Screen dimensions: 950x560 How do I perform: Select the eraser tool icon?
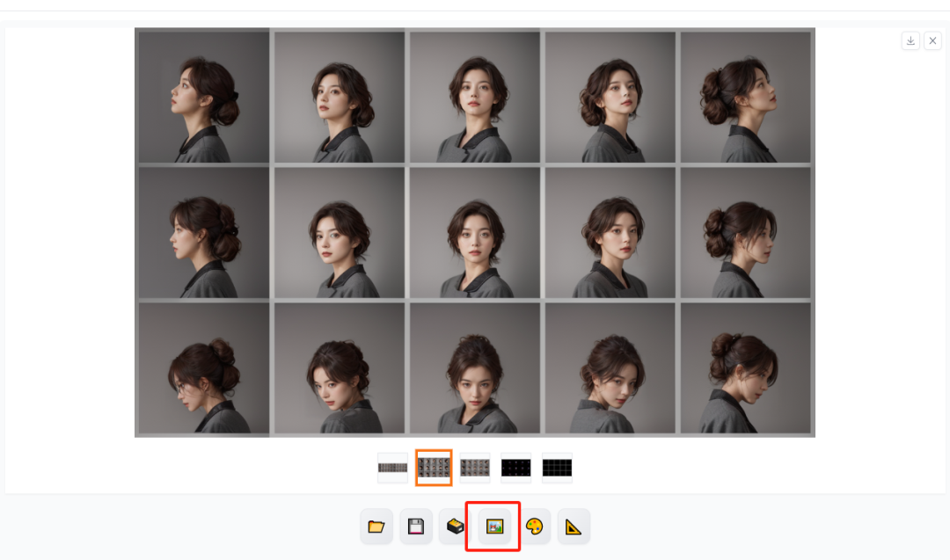[455, 526]
